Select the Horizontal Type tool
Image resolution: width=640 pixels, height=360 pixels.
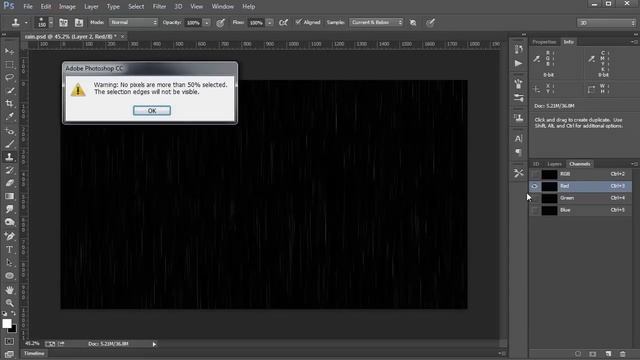(x=9, y=249)
